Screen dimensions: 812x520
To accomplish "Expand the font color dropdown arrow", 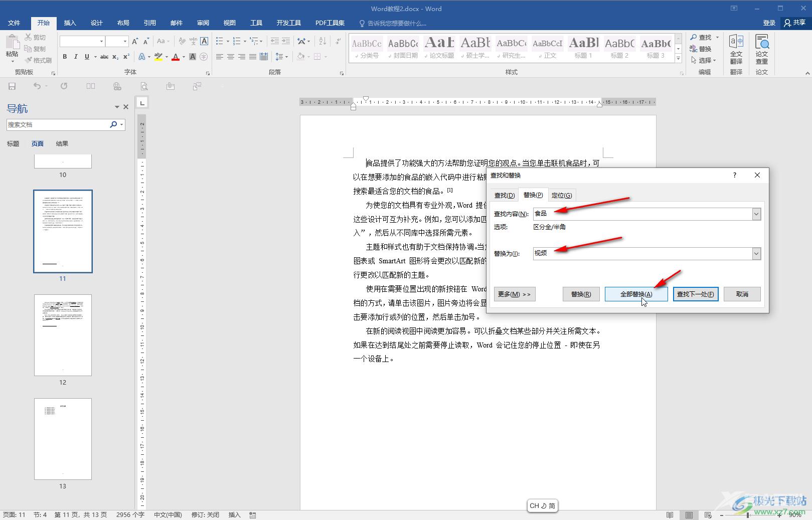I will (183, 57).
